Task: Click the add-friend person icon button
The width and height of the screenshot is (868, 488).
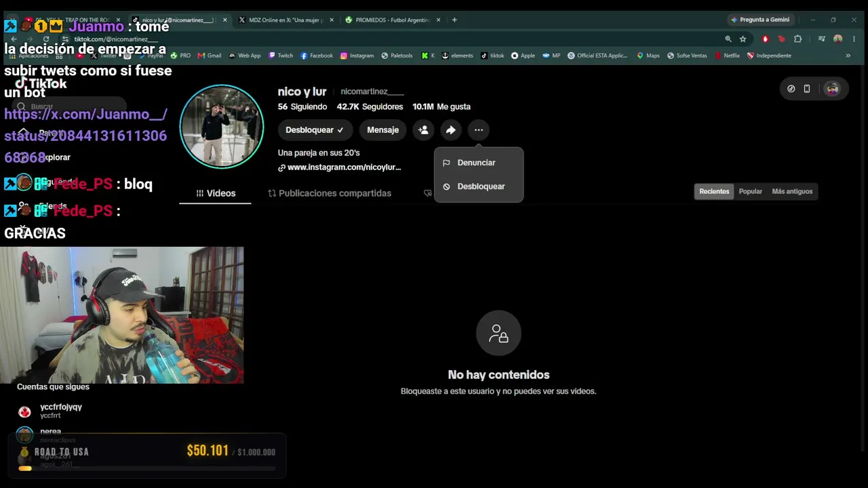Action: 423,130
